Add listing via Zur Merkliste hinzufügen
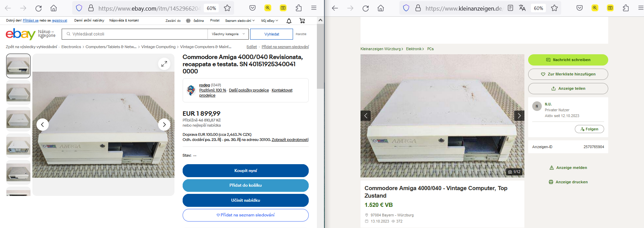This screenshot has width=644, height=228. click(x=568, y=74)
